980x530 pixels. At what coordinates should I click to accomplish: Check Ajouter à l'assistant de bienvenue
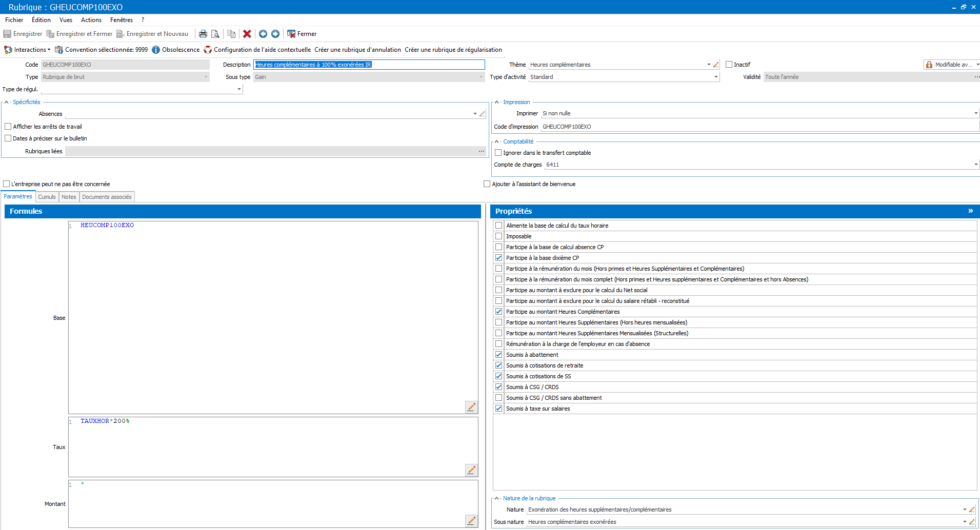pos(487,184)
